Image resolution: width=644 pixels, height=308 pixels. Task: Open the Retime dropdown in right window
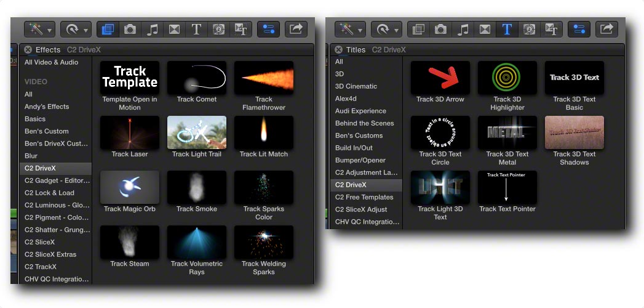[386, 29]
